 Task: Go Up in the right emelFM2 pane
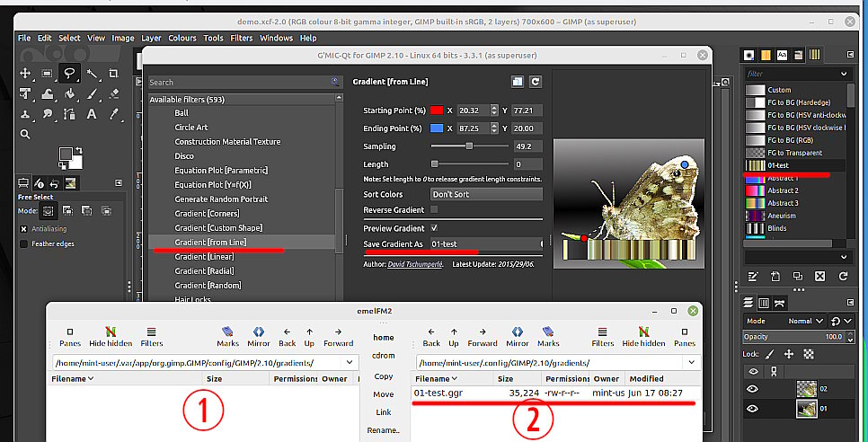tap(454, 336)
